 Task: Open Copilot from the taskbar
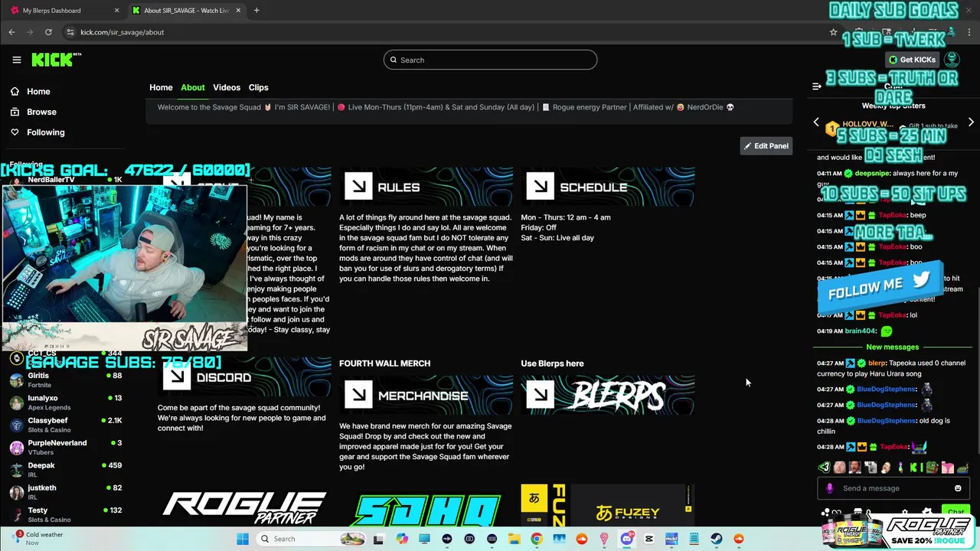[x=402, y=539]
